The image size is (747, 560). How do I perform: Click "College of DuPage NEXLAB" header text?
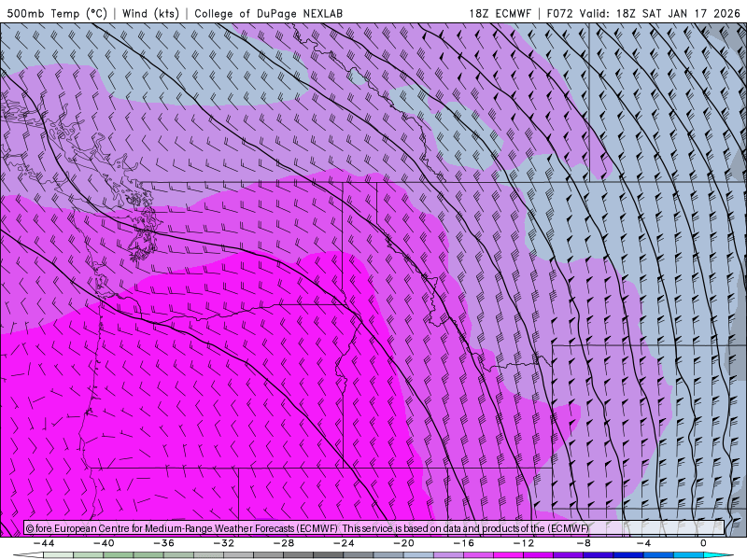click(268, 13)
